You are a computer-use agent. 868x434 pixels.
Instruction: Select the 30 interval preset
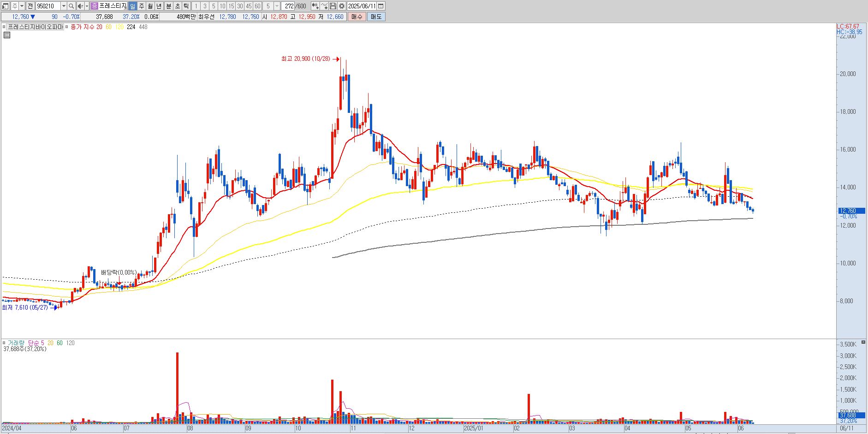tap(240, 6)
